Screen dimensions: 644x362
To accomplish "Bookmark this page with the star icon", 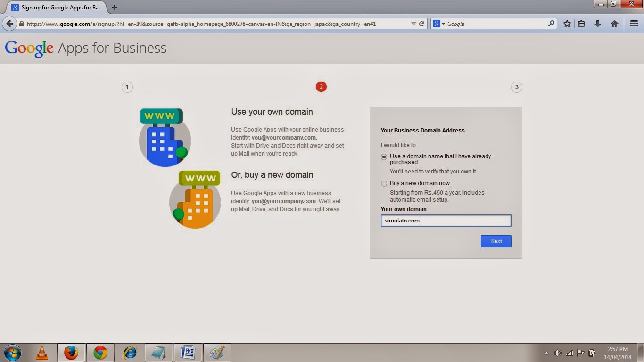I will coord(567,24).
